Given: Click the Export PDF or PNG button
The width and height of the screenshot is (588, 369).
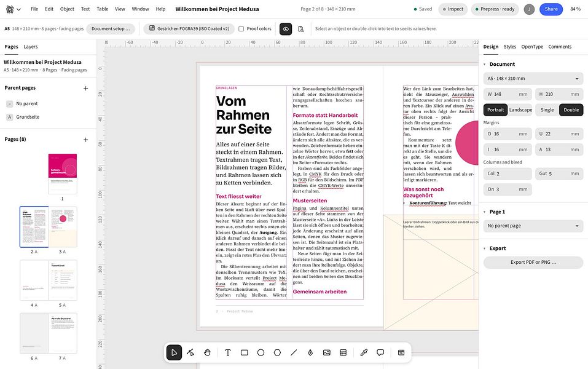Looking at the screenshot, I should (x=533, y=262).
